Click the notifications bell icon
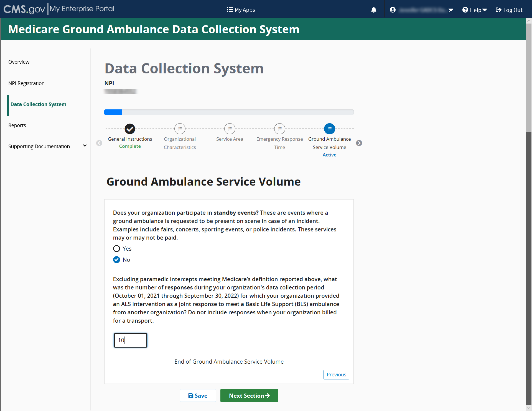The width and height of the screenshot is (532, 411). click(373, 10)
